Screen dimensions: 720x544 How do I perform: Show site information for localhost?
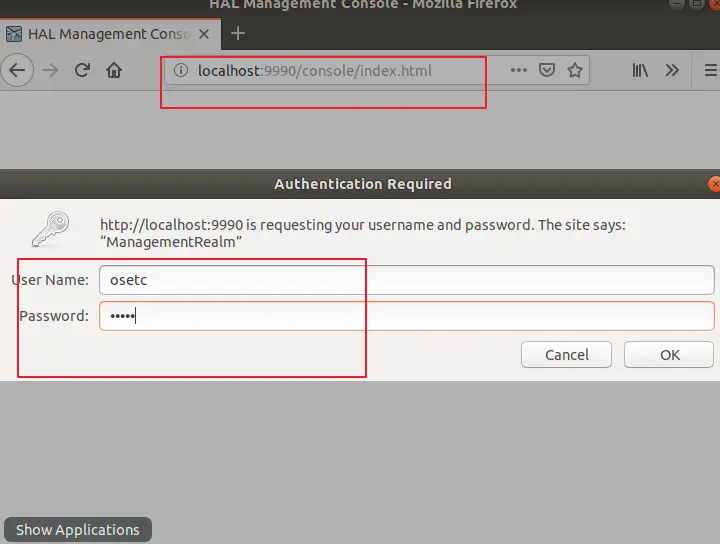click(180, 71)
